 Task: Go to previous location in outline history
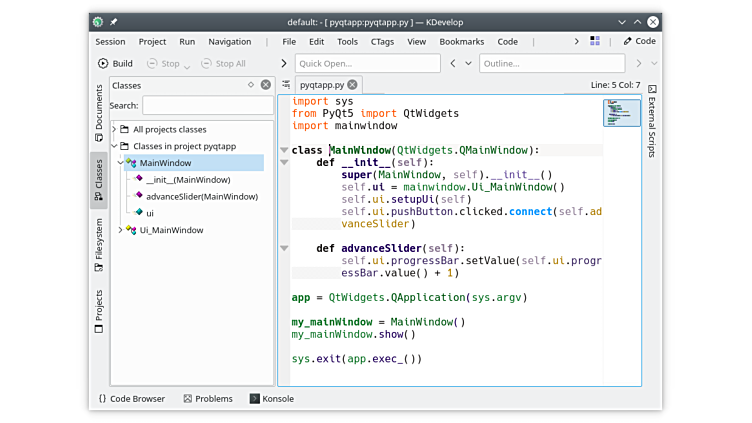(454, 63)
